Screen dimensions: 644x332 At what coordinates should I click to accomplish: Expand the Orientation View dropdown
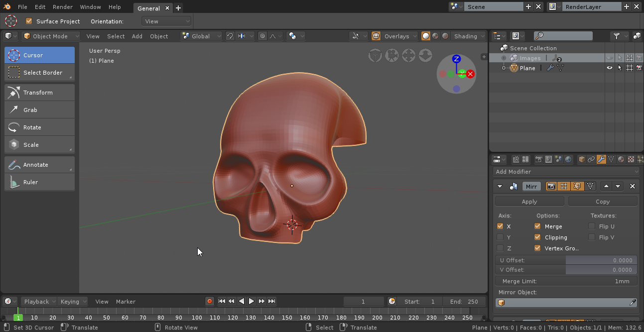pos(166,21)
